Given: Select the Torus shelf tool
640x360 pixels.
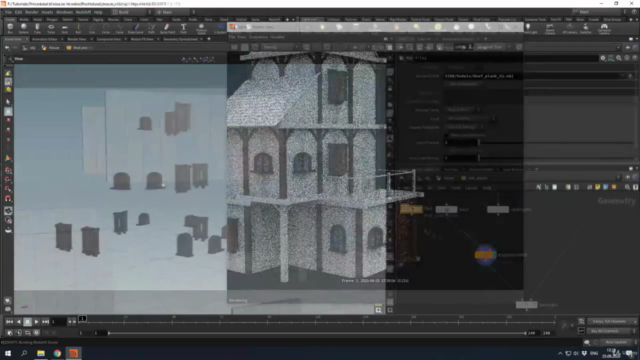Looking at the screenshot, I should coord(51,28).
